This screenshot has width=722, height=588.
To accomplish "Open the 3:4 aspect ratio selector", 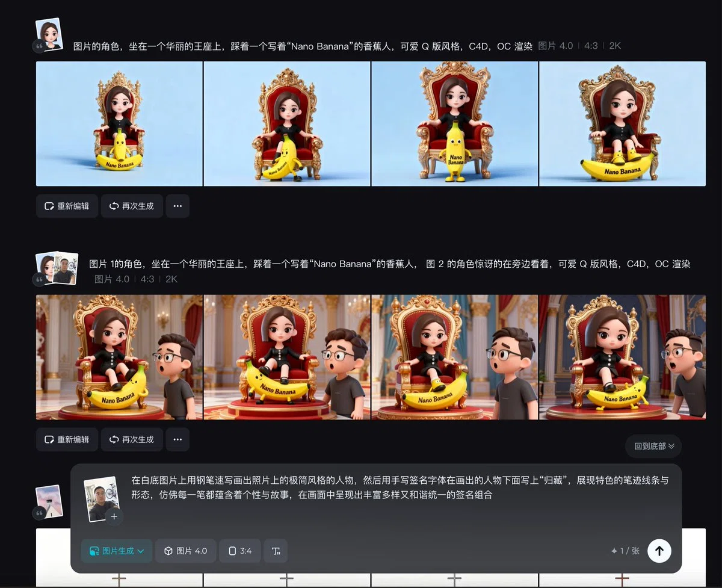I will pos(240,551).
